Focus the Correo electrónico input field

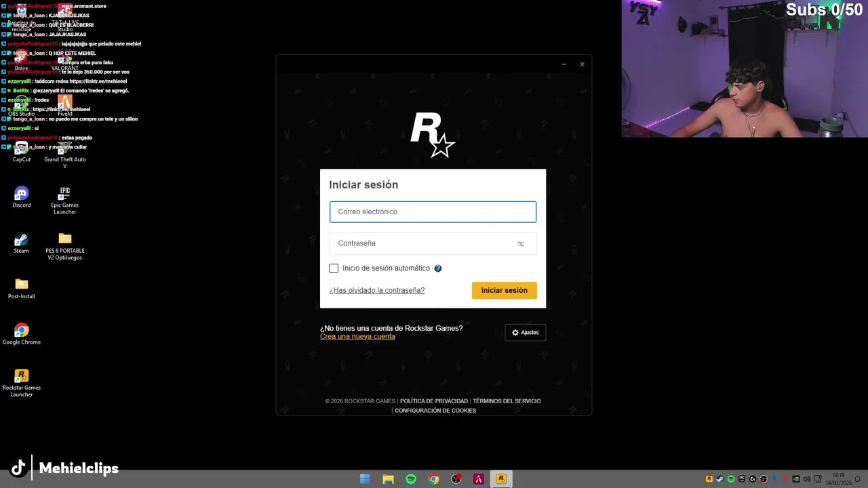tap(433, 211)
